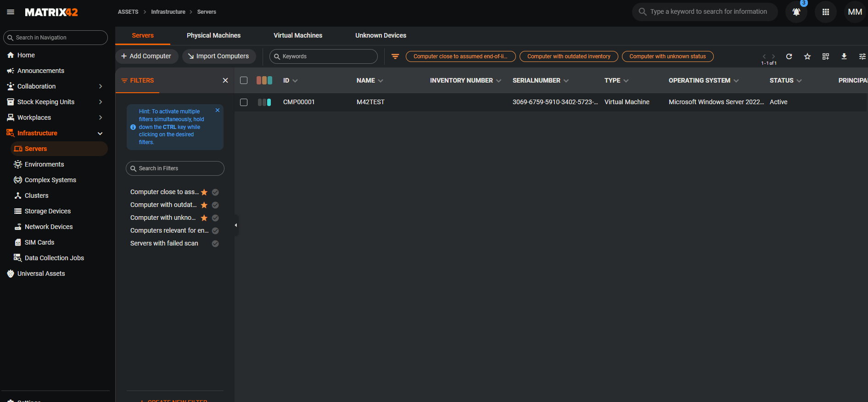Select the Servers tab

(x=143, y=35)
